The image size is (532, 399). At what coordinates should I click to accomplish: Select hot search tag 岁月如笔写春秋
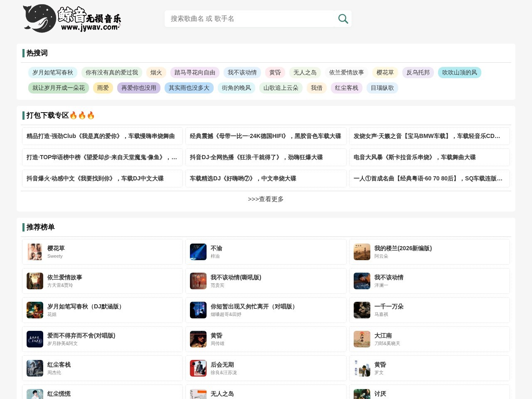tap(53, 72)
